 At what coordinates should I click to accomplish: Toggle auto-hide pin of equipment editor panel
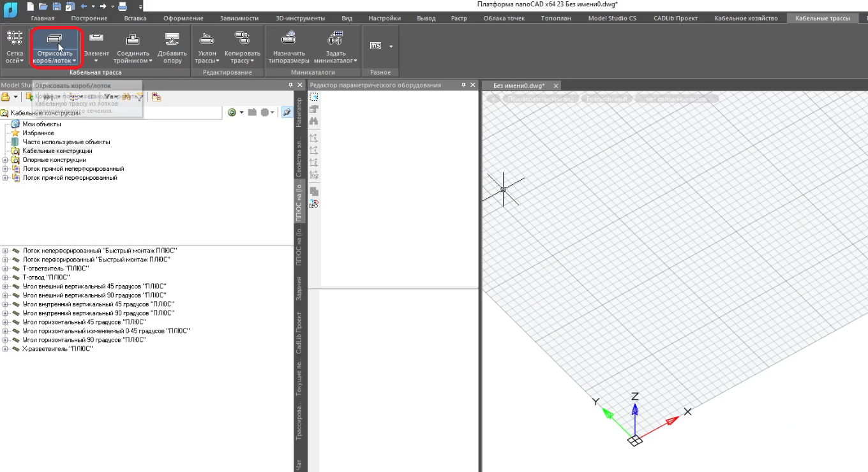pyautogui.click(x=464, y=85)
